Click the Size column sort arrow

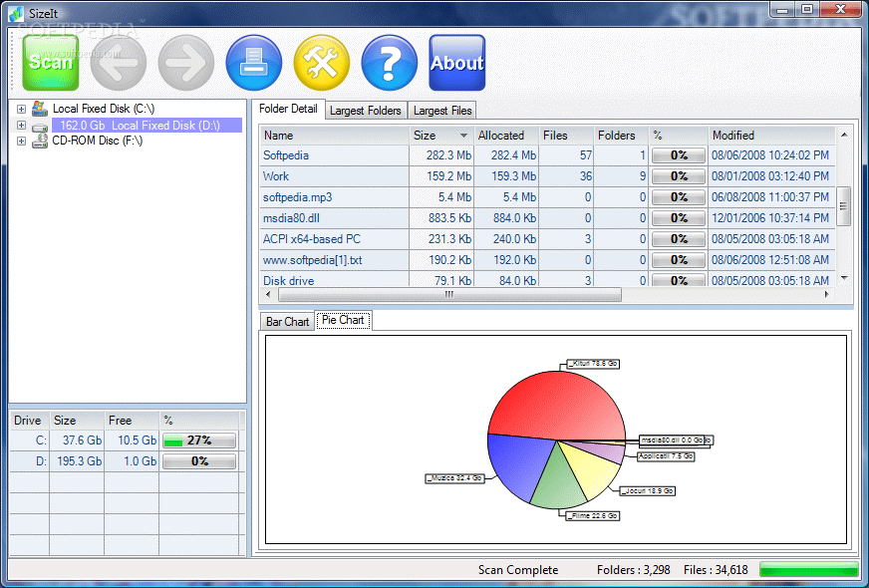[x=463, y=136]
